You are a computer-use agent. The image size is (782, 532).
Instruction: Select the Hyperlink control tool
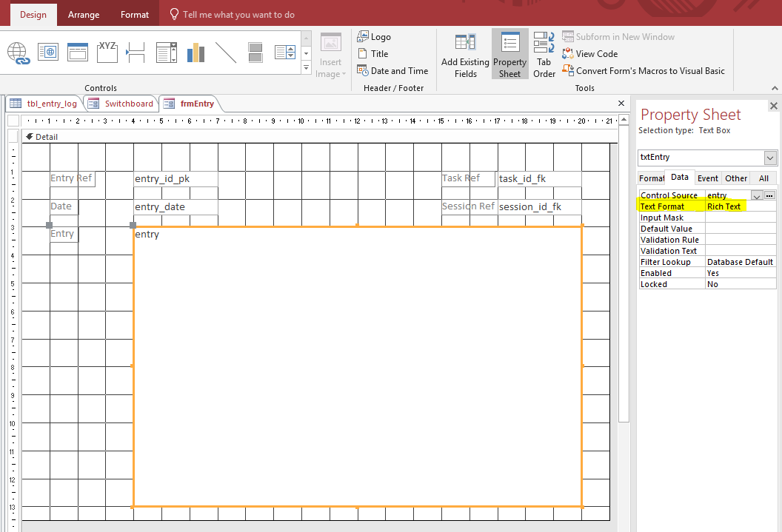16,53
